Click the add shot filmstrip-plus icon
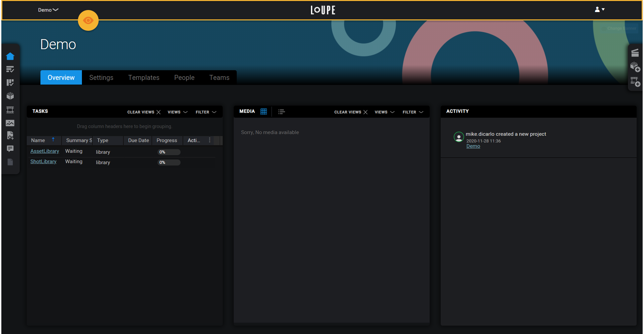The height and width of the screenshot is (334, 644). 635,82
